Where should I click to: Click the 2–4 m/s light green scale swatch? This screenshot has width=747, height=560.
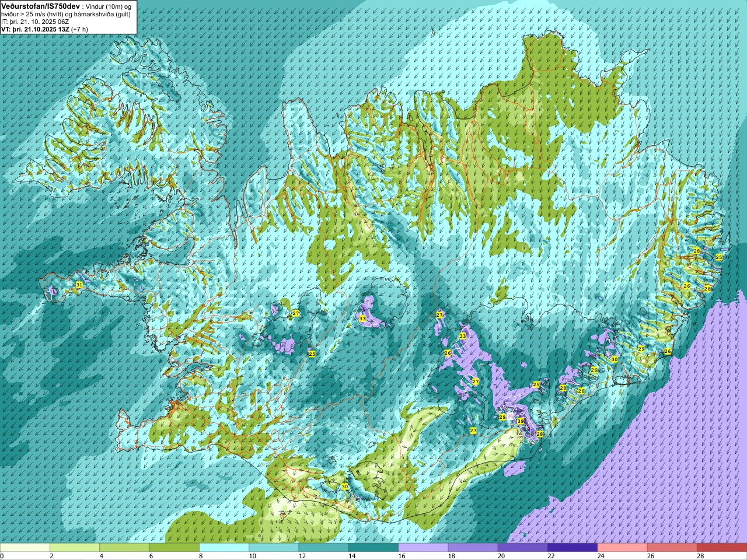[x=75, y=548]
